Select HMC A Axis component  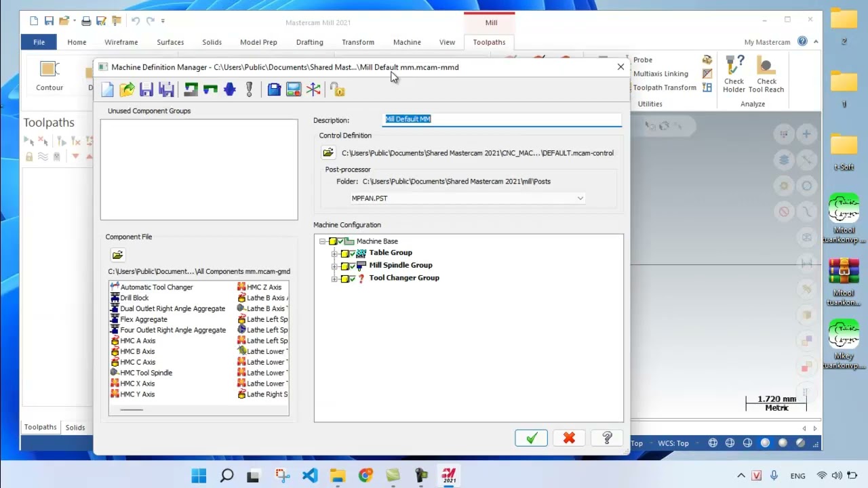[x=132, y=341]
